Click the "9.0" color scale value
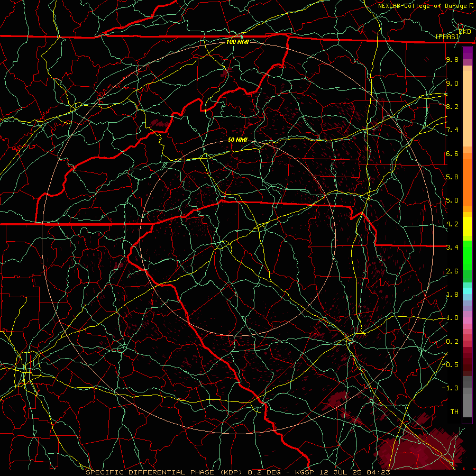 click(452, 83)
